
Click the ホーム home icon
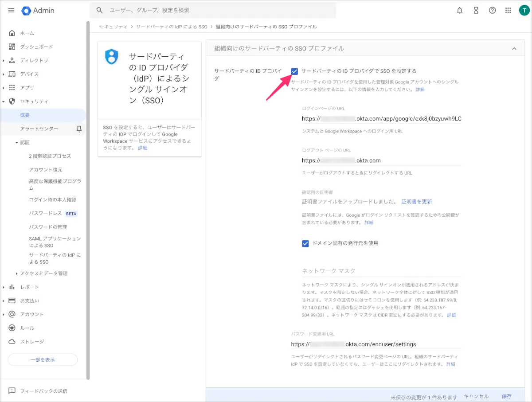(12, 33)
